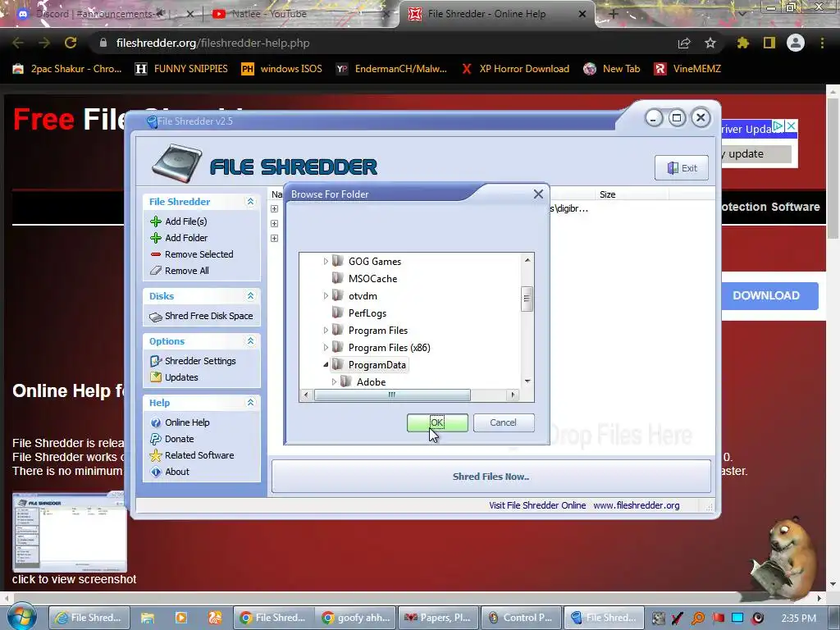Open Windows Start orb
This screenshot has height=630, width=840.
click(22, 617)
